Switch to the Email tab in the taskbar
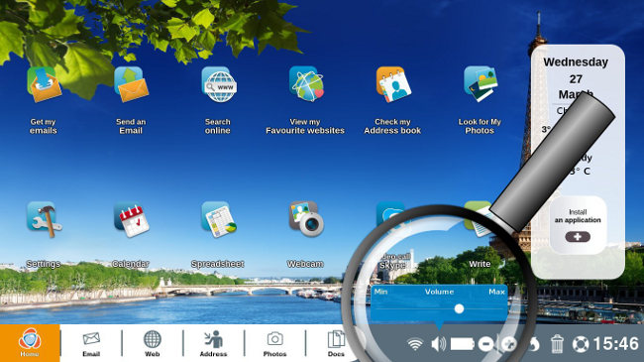Viewport: 644px width, 362px height. [91, 343]
